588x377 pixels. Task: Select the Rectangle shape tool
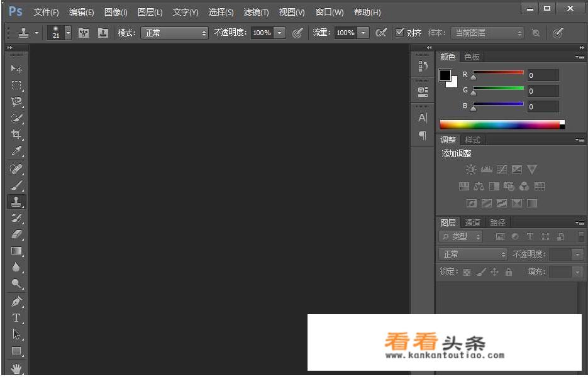click(x=16, y=351)
